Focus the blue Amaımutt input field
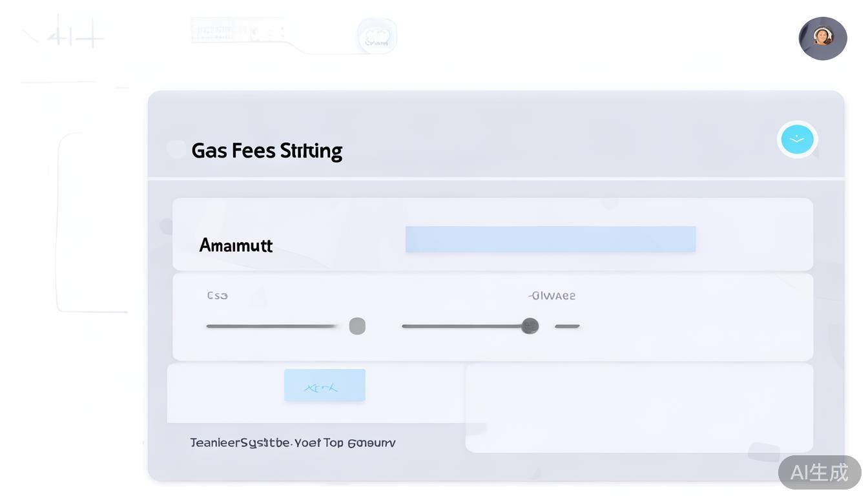This screenshot has height=496, width=868. coord(550,240)
